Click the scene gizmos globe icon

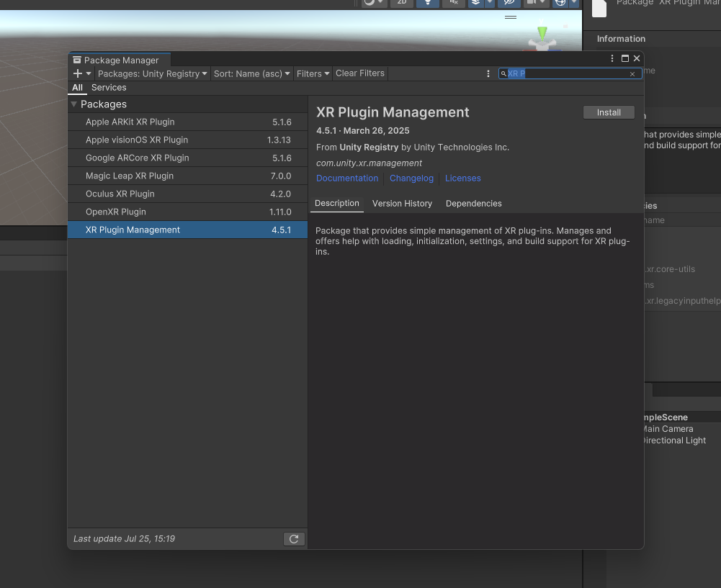click(x=560, y=2)
